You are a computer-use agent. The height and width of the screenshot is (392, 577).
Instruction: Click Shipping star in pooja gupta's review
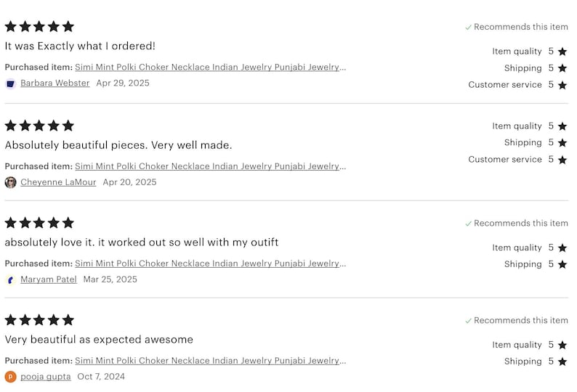tap(562, 362)
